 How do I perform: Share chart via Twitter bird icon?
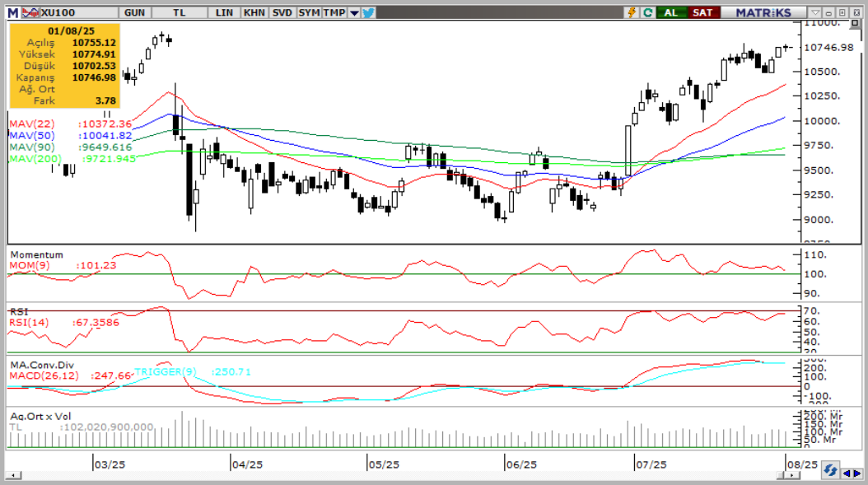tap(369, 12)
